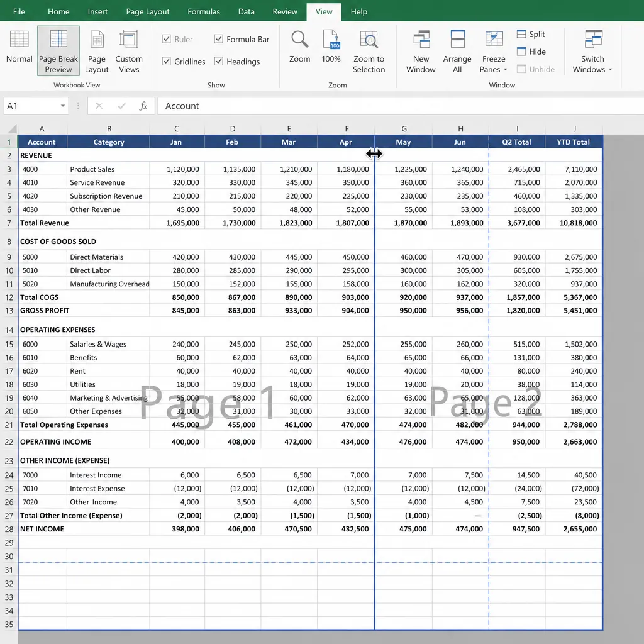Select column A header
The height and width of the screenshot is (644, 644).
(42, 128)
